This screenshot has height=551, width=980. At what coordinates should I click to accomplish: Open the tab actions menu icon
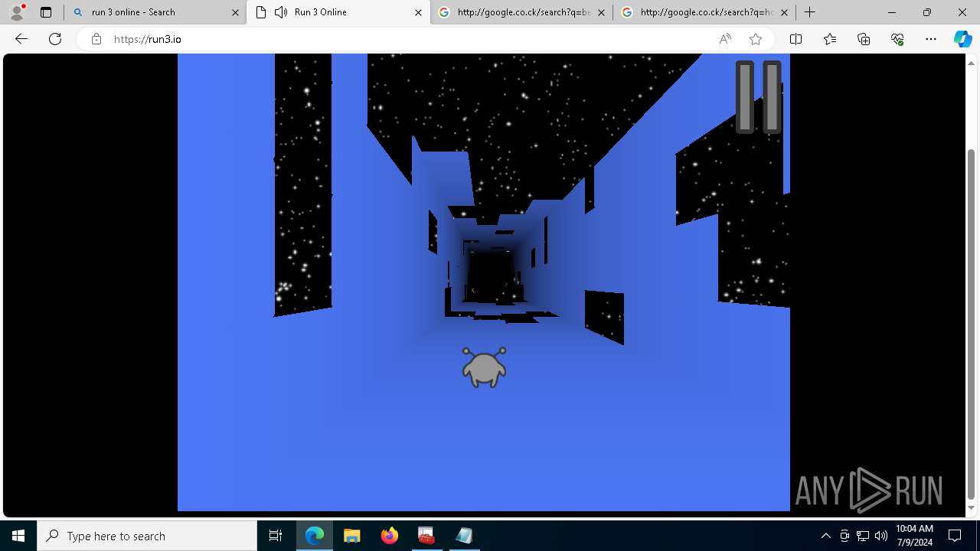46,12
